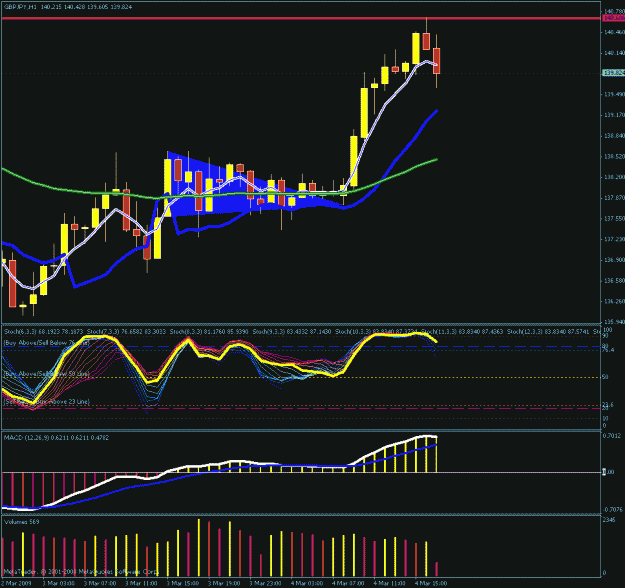Click the volume scale value 2346
The image size is (625, 588).
(x=609, y=520)
